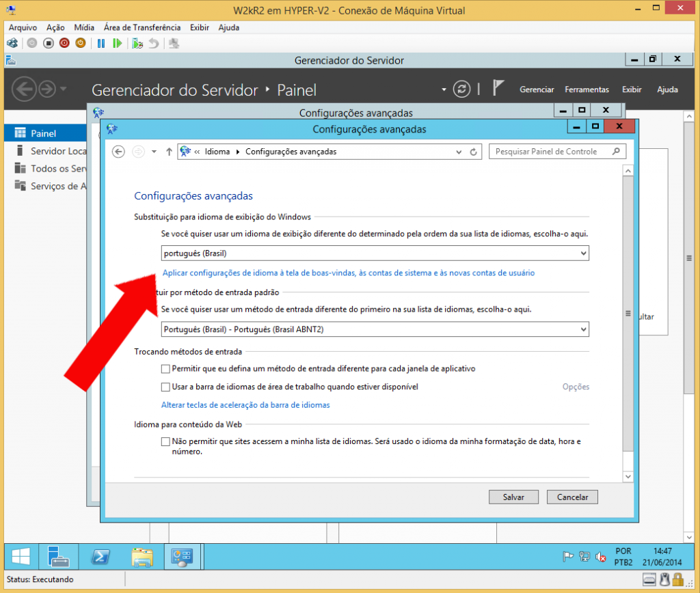Image resolution: width=700 pixels, height=593 pixels.
Task: Click the green Reset VM icon
Action: pyautogui.click(x=118, y=43)
